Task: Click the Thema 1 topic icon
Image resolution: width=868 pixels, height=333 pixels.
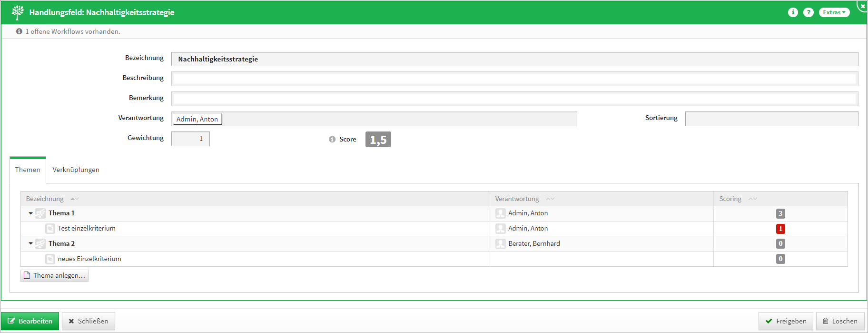Action: [x=40, y=213]
